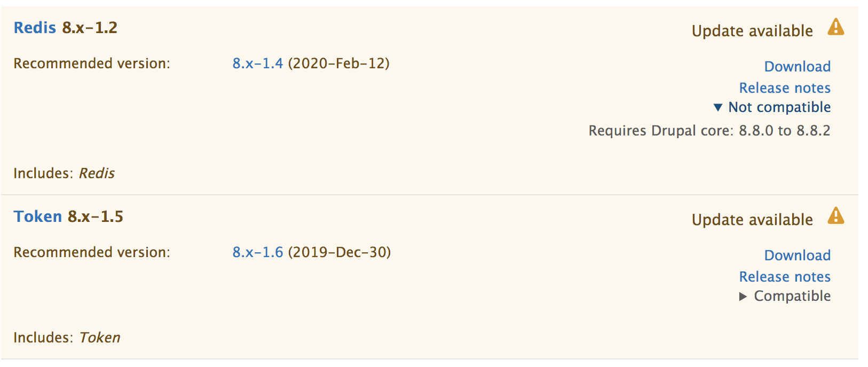868x367 pixels.
Task: Click the Includes: Redis text
Action: point(64,173)
